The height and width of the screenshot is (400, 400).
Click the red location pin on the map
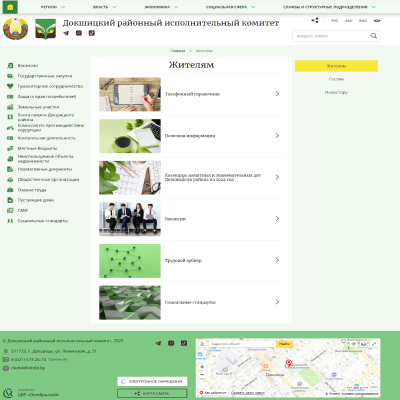[x=289, y=363]
